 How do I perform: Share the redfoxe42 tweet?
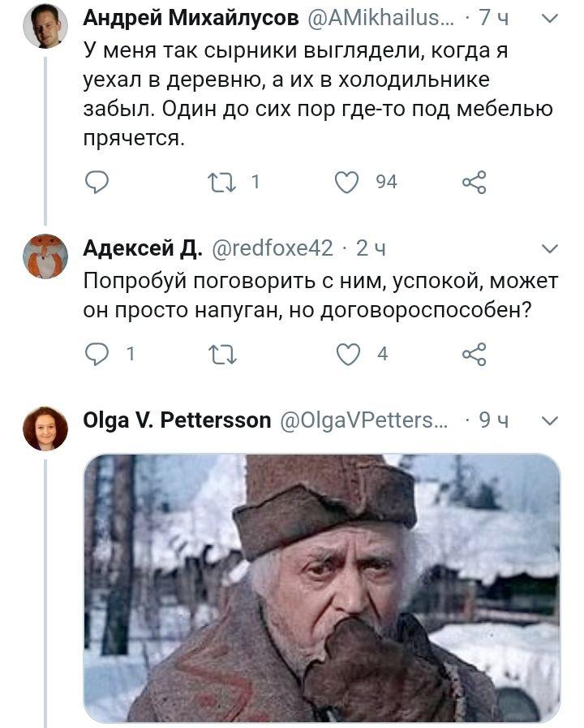click(474, 354)
